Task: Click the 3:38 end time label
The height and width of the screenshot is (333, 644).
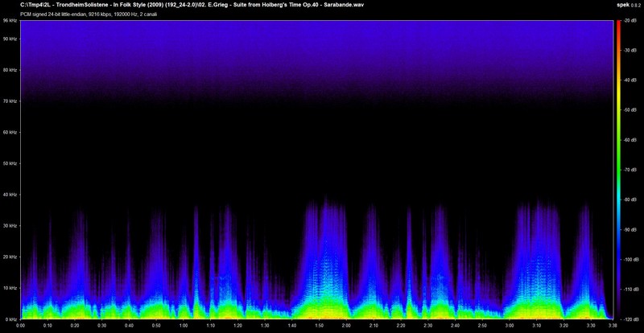Action: pos(612,325)
